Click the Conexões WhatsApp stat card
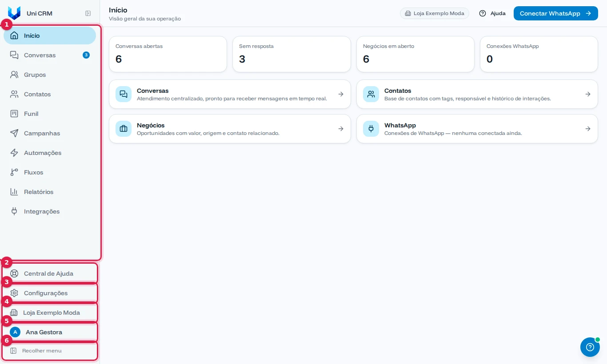 tap(539, 54)
